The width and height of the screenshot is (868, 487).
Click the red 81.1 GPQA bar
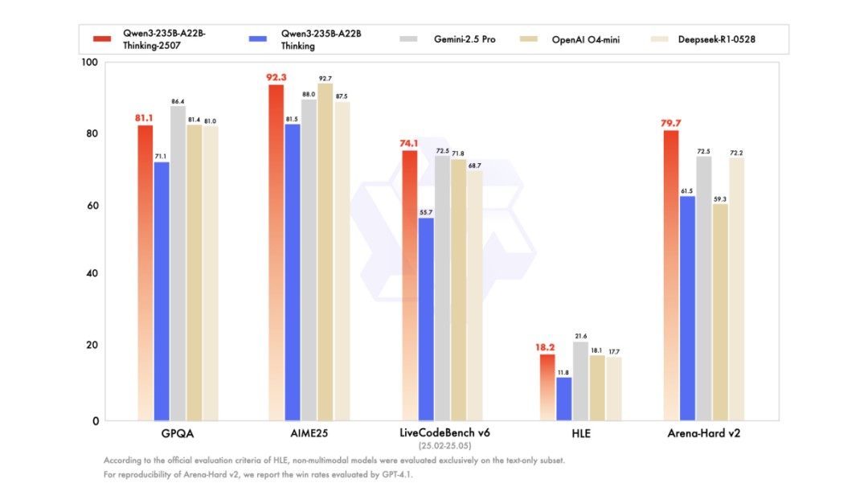145,272
